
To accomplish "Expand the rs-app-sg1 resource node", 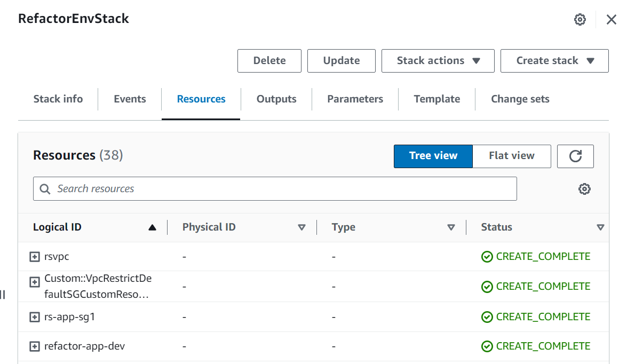I will pyautogui.click(x=34, y=316).
